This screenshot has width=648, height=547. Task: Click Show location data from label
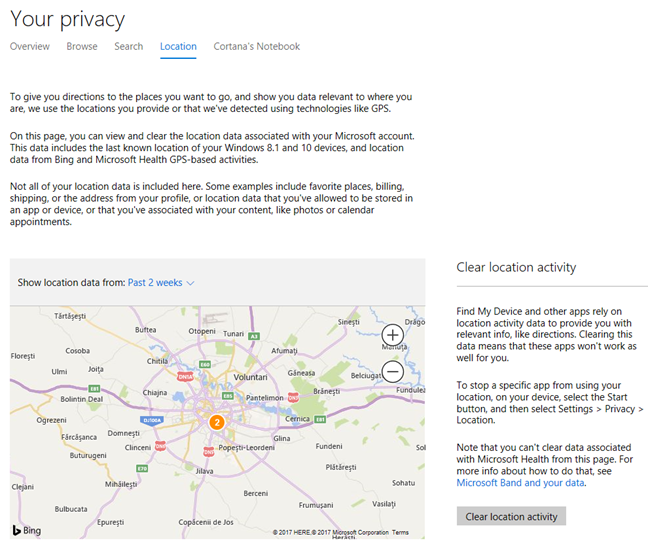pos(71,283)
